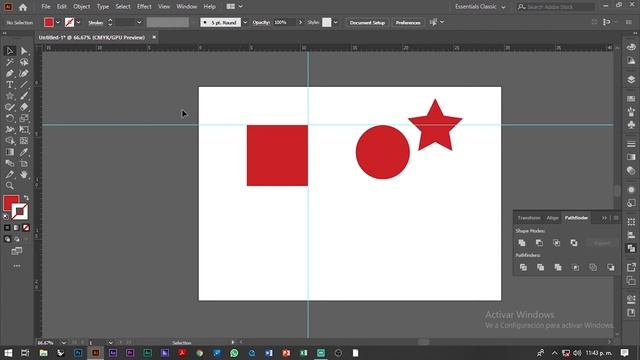This screenshot has width=640, height=360.
Task: Open the graphic Style dropdown
Action: (x=336, y=22)
